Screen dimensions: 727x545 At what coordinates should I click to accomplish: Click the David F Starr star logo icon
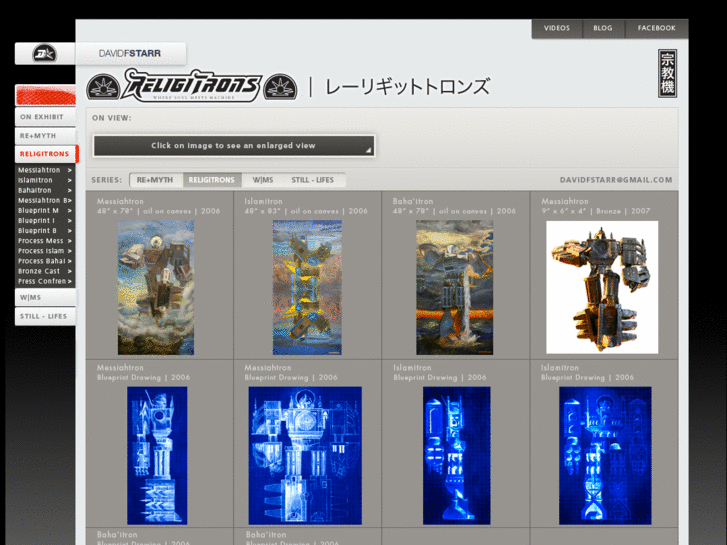click(42, 54)
